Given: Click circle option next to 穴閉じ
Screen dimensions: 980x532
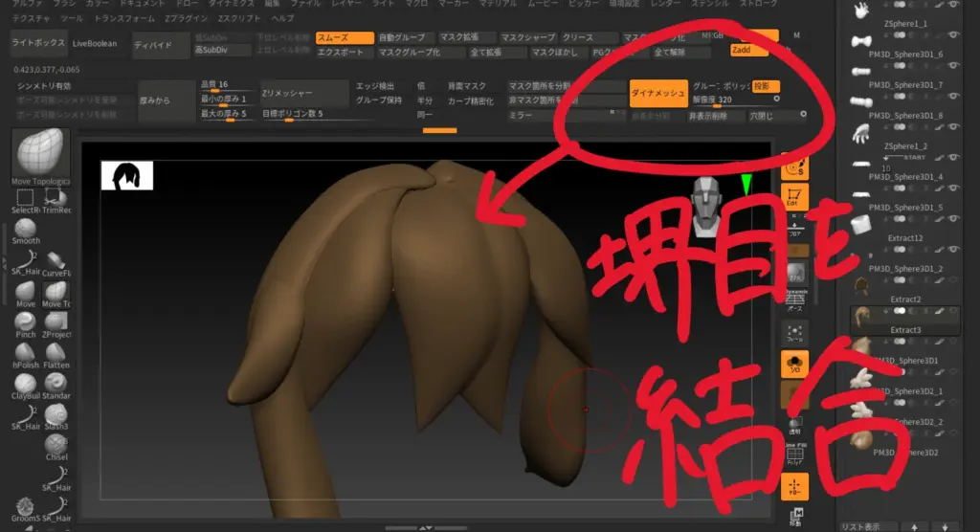Looking at the screenshot, I should click(803, 115).
